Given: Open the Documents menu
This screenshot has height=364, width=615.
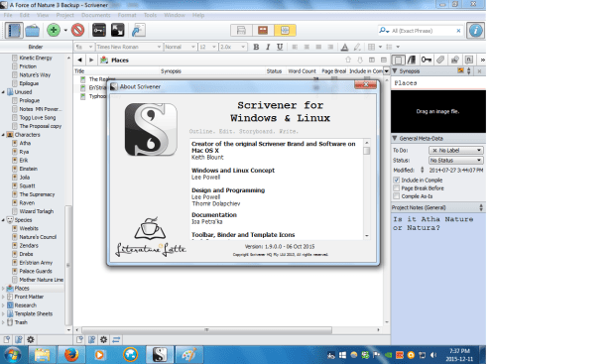Looking at the screenshot, I should (x=96, y=15).
